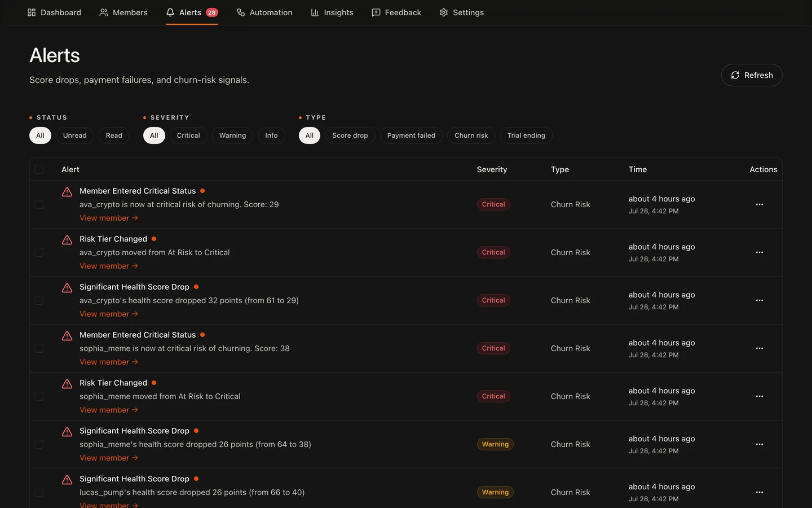This screenshot has width=812, height=508.
Task: Click warning triangle icon for sophia_meme tier change
Action: [67, 384]
